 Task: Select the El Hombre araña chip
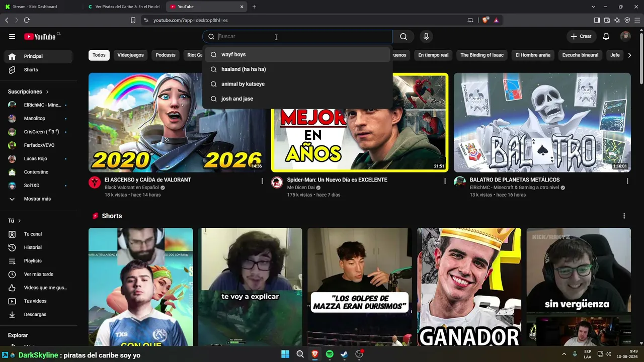coord(533,55)
